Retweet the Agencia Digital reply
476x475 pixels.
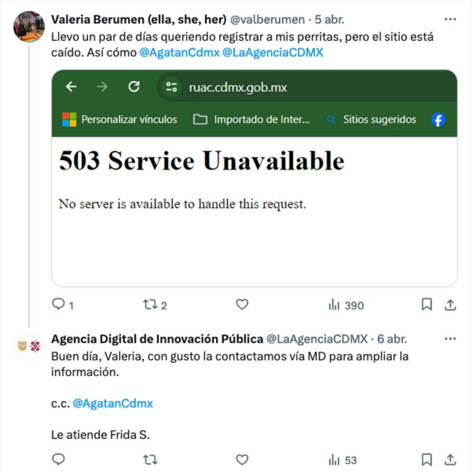pyautogui.click(x=151, y=460)
